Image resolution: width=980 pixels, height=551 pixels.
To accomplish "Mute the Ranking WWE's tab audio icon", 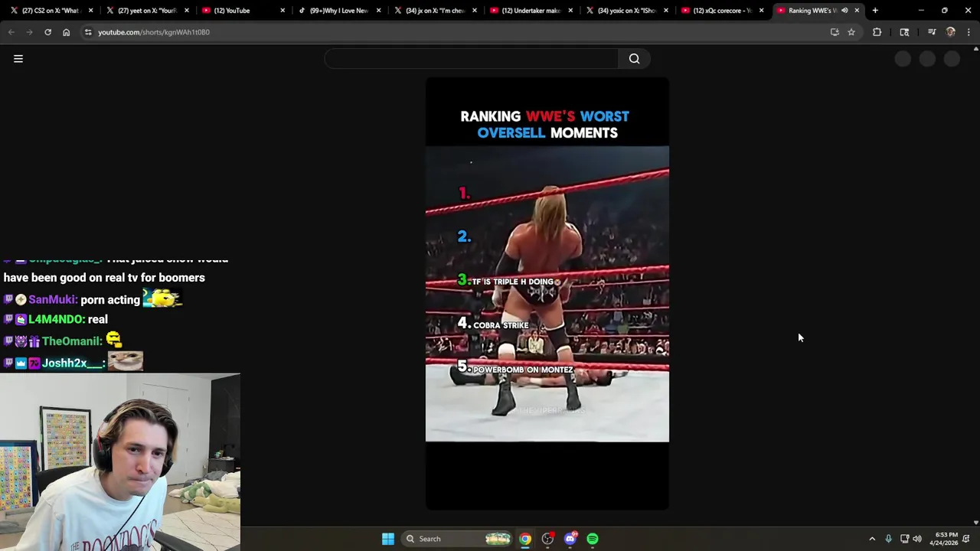I will click(844, 11).
